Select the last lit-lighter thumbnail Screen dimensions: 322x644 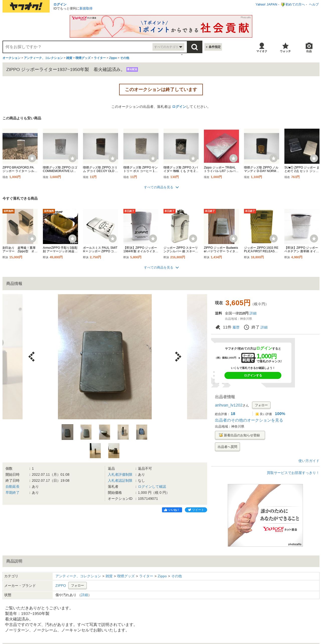point(114,451)
